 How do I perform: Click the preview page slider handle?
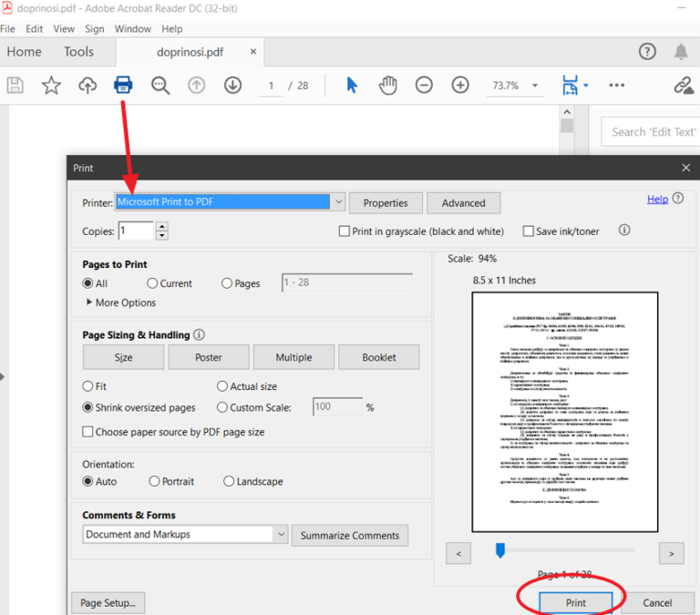pyautogui.click(x=500, y=549)
